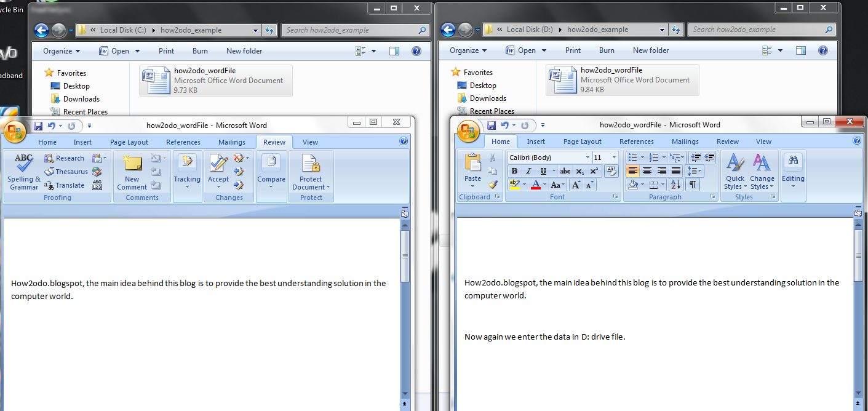Switch to Insert tab in right Word window
The width and height of the screenshot is (868, 411).
(536, 142)
